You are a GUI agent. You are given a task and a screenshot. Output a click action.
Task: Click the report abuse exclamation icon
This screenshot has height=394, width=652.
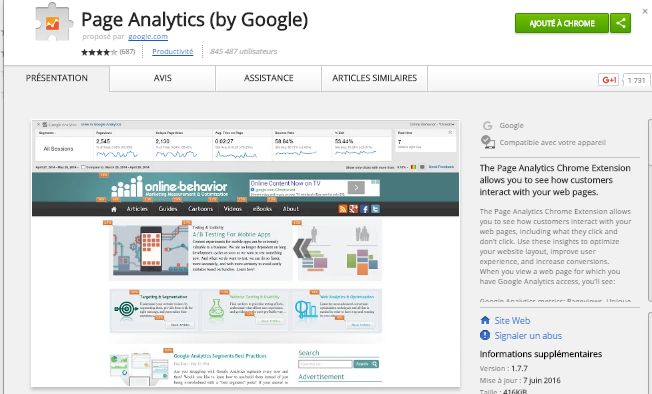coord(485,335)
